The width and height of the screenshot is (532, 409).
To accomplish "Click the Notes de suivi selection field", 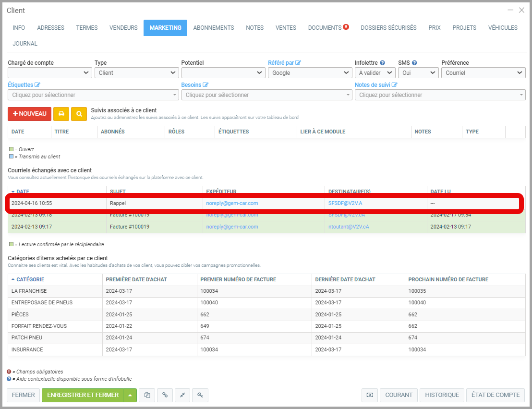I will (440, 95).
